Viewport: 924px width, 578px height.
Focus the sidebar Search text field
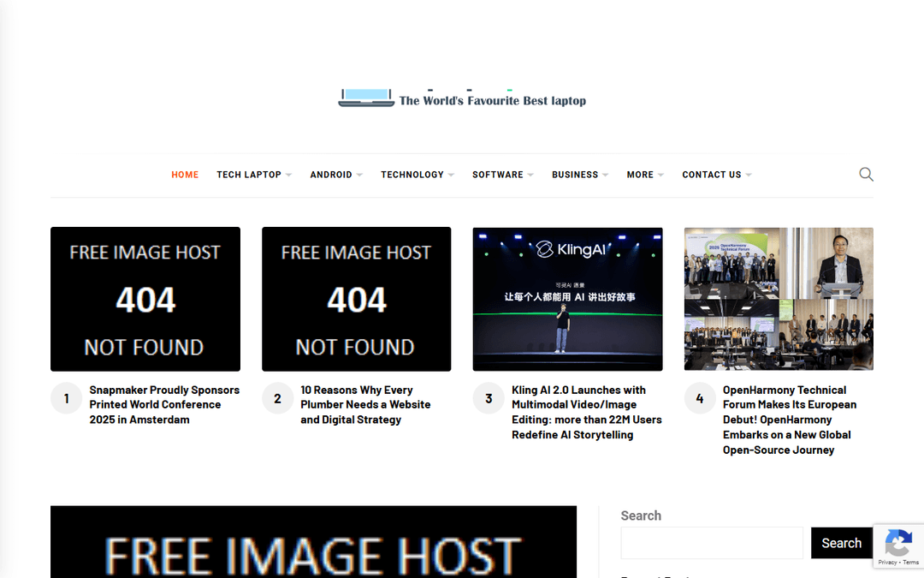click(711, 543)
